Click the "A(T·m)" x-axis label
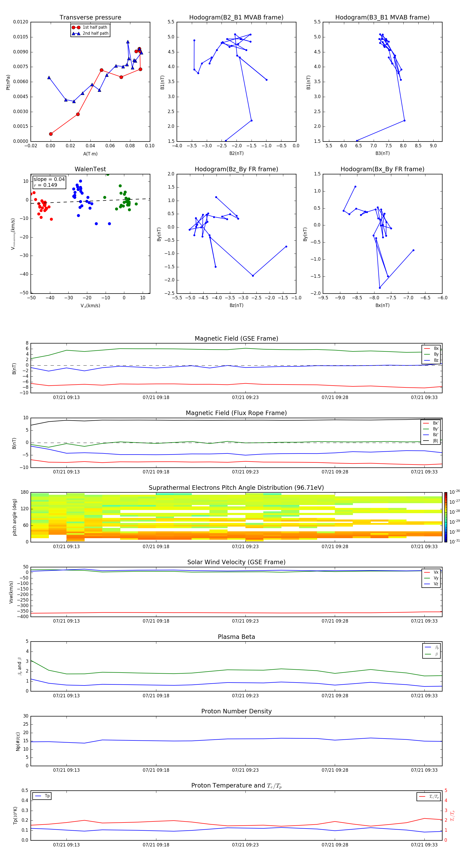Viewport: 473px width, 868px height. tap(90, 154)
